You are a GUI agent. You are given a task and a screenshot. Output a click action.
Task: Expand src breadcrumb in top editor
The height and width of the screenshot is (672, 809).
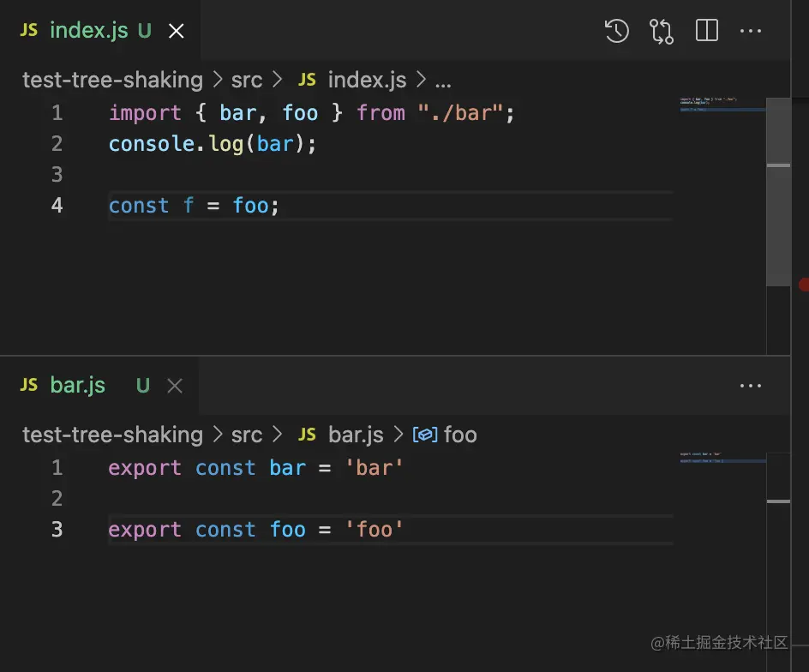coord(247,81)
